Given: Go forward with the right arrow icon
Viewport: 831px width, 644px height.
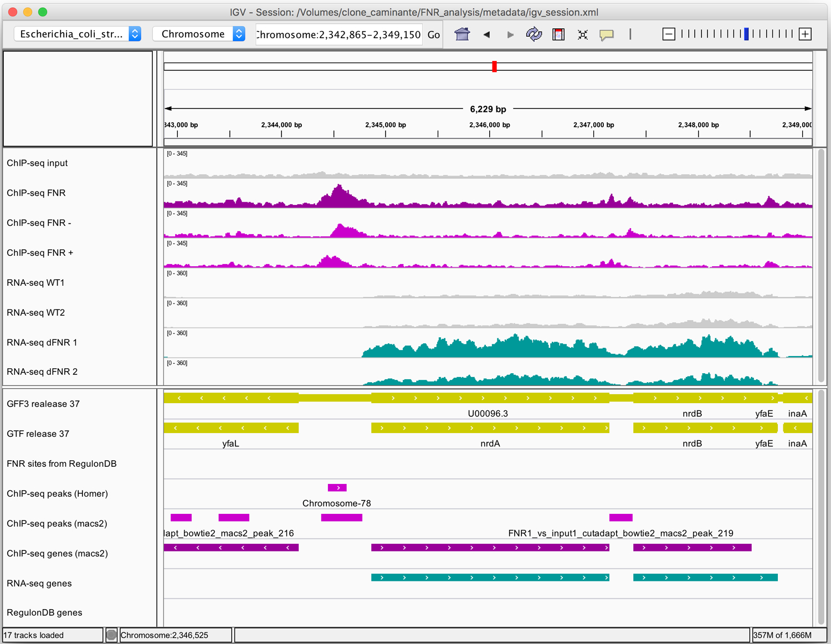Looking at the screenshot, I should click(510, 34).
